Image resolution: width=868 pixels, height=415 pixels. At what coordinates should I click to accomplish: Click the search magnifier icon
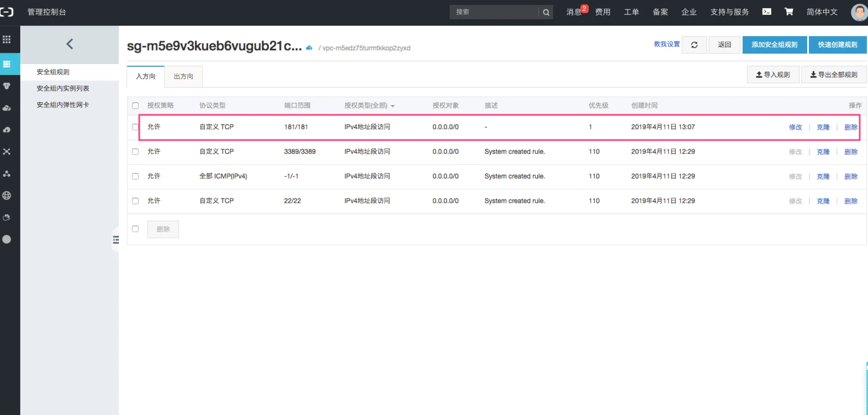tap(546, 12)
